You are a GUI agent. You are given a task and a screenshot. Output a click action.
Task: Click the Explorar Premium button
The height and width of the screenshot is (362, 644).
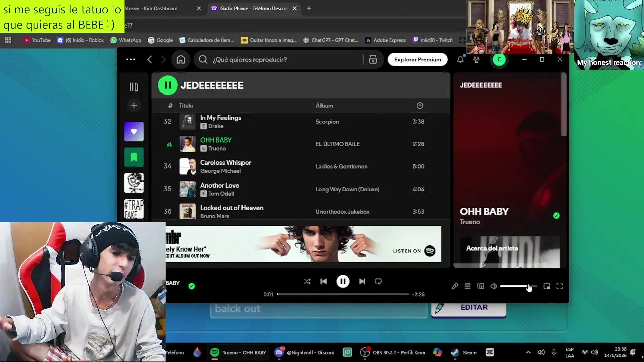[x=418, y=59]
